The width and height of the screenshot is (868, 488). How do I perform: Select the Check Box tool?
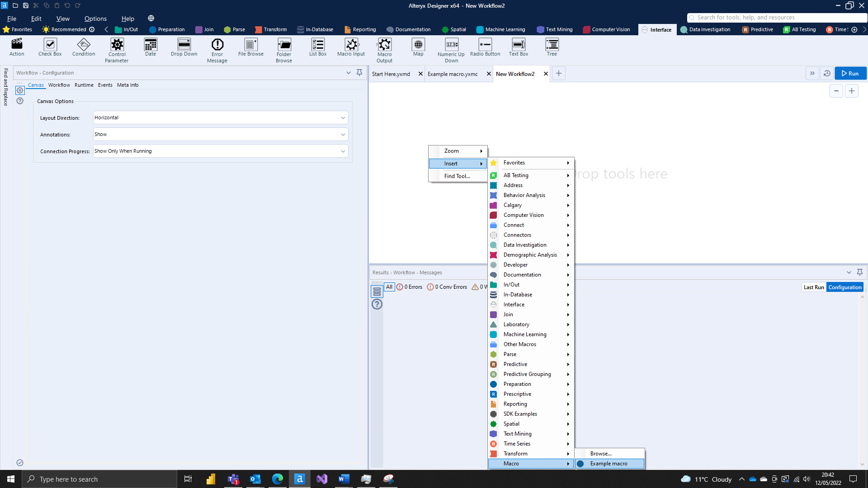point(49,47)
